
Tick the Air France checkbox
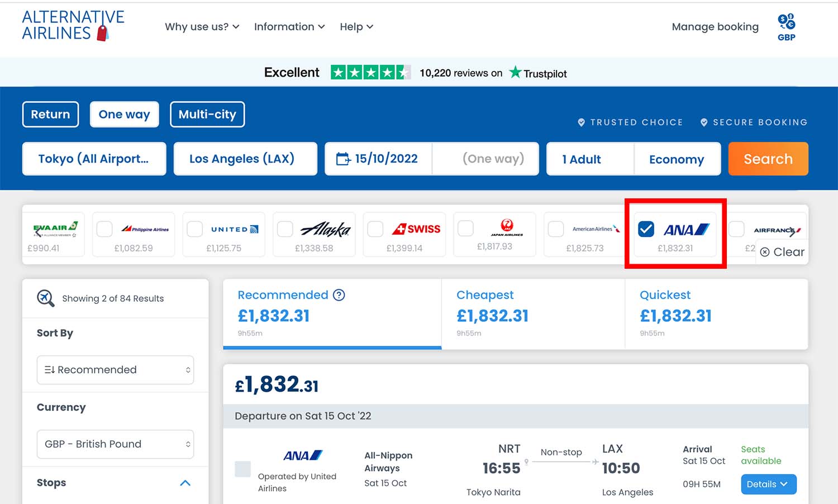[x=736, y=229]
